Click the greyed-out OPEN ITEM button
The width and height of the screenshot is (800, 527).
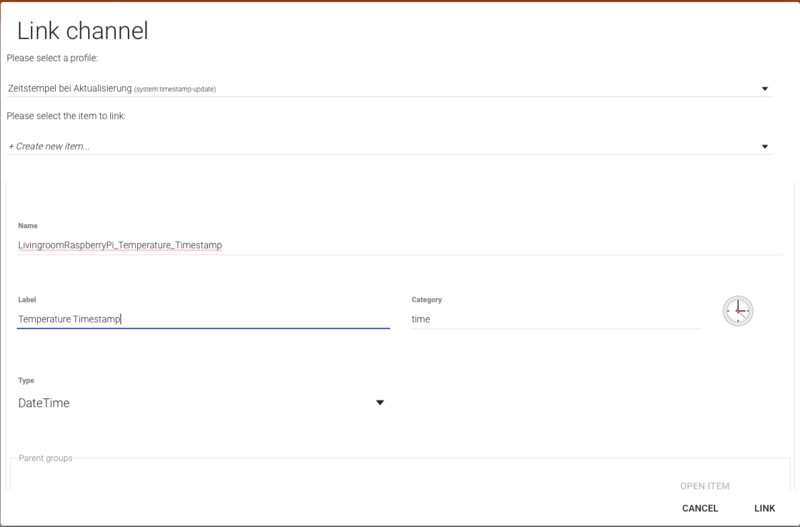704,486
